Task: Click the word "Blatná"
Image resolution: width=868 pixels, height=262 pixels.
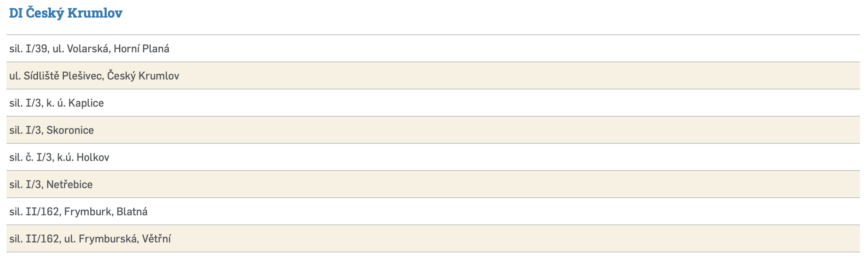Action: pyautogui.click(x=132, y=212)
